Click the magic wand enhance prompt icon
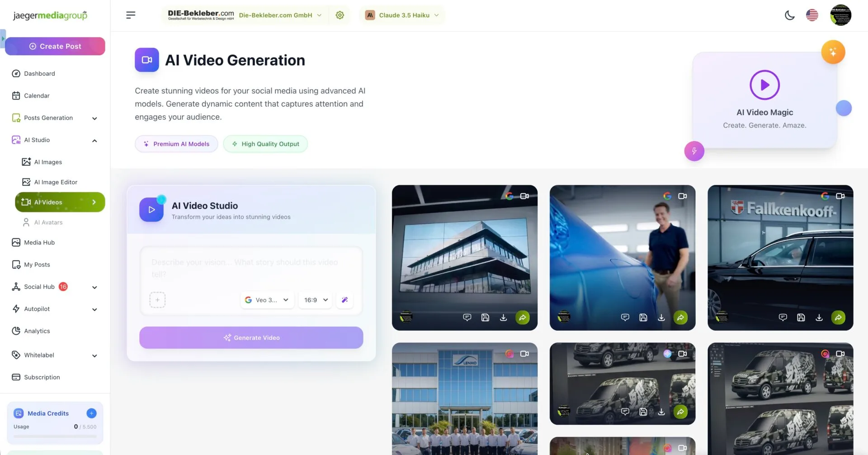 click(344, 300)
